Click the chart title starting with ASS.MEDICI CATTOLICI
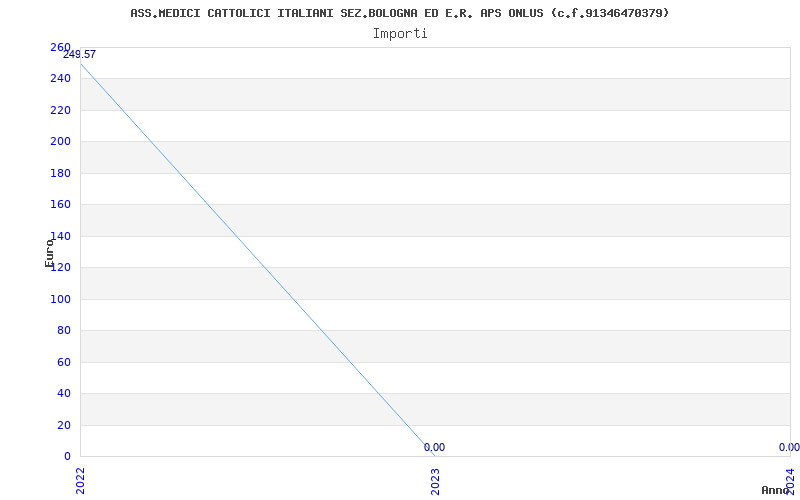The image size is (800, 500). (x=400, y=13)
